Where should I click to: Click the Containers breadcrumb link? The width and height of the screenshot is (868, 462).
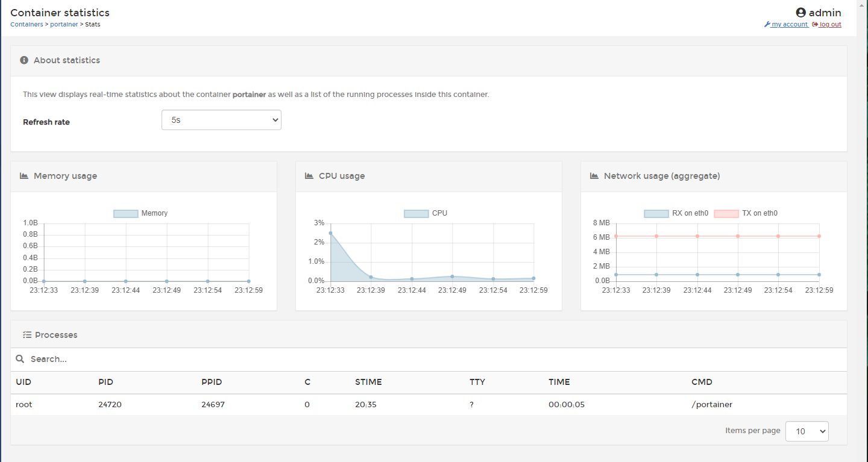[27, 24]
